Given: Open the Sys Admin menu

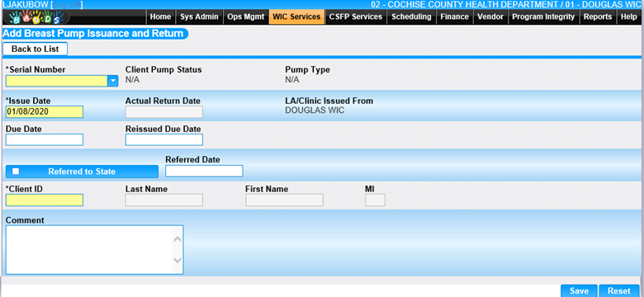Looking at the screenshot, I should click(199, 16).
